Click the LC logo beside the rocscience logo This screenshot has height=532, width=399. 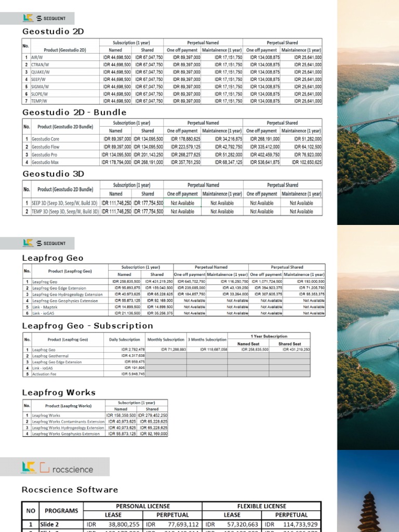[29, 467]
